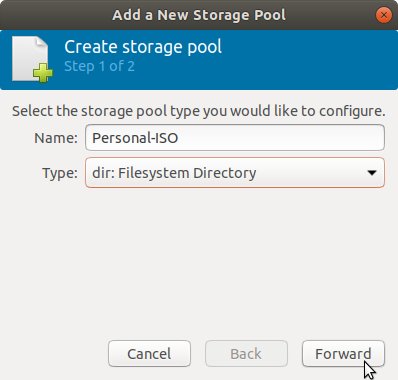Click the new storage pool document icon
The image size is (398, 380).
(x=32, y=59)
